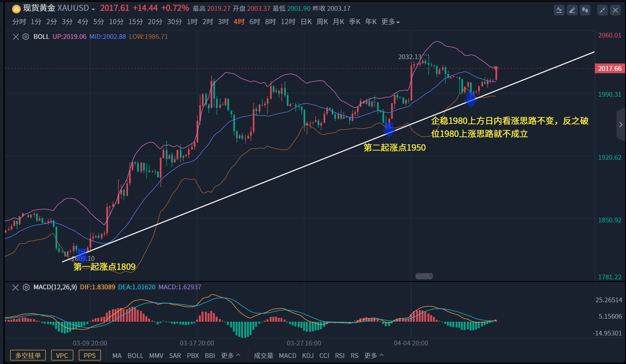Select the 6时 timeframe
This screenshot has width=626, height=364.
(255, 22)
